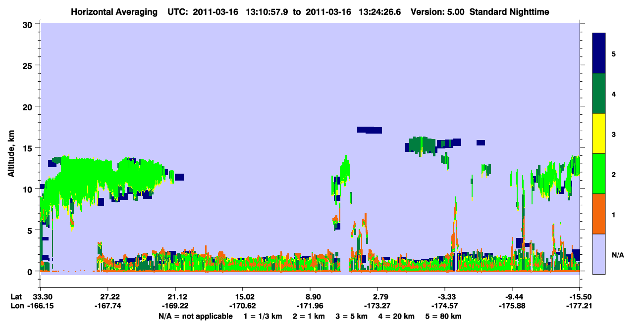Click the latitude value 33.30

(41, 296)
